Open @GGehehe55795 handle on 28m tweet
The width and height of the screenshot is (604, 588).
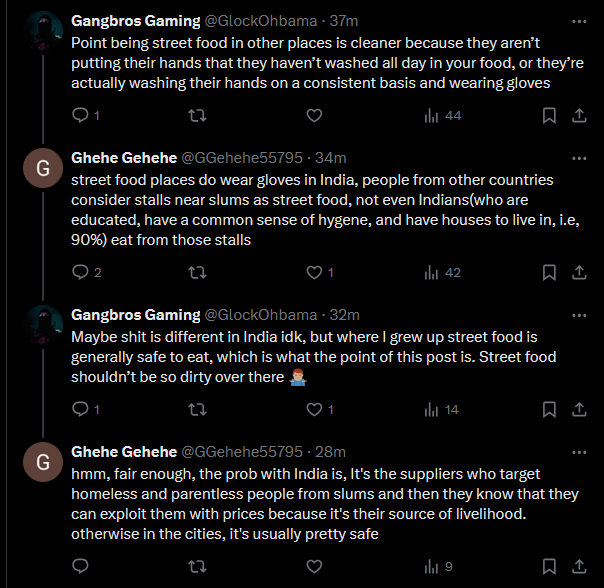click(x=242, y=452)
